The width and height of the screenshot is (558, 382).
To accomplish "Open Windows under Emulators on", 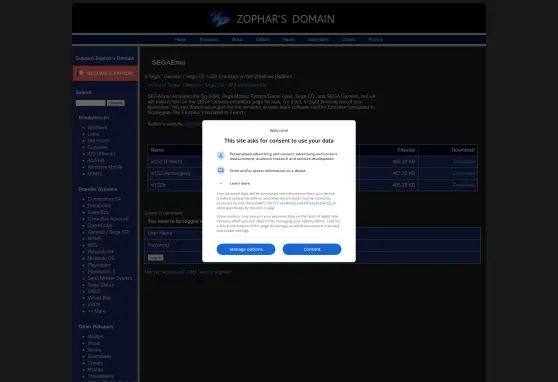I will coord(97,127).
